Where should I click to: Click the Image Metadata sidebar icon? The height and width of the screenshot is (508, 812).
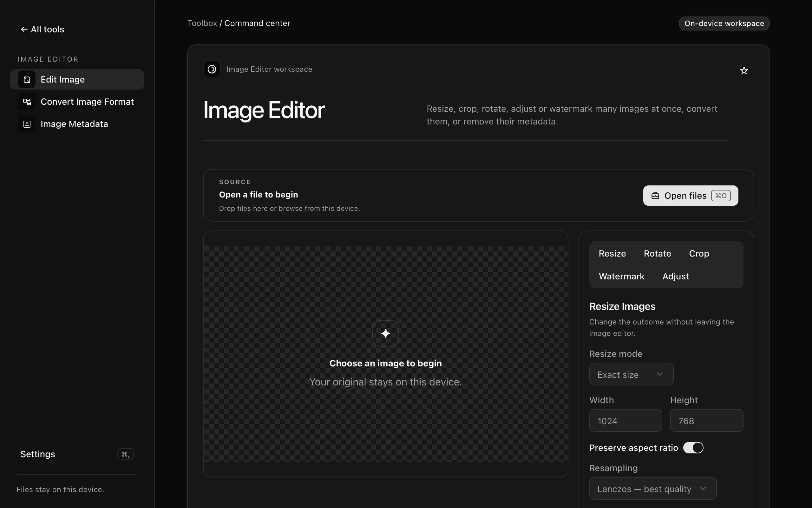point(27,124)
